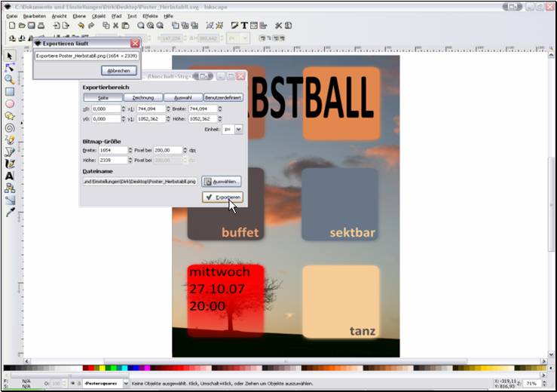Open the Effekte menu
This screenshot has height=392, width=557.
tap(151, 15)
